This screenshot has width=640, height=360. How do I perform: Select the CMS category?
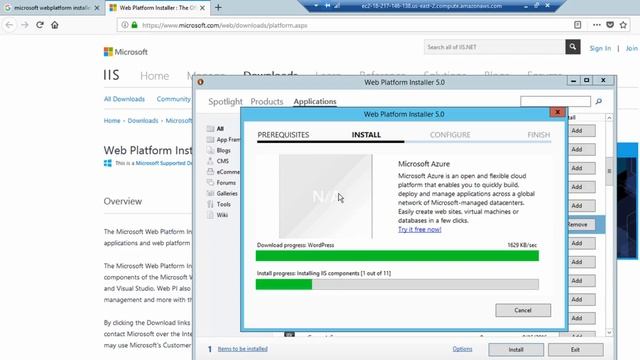click(222, 161)
